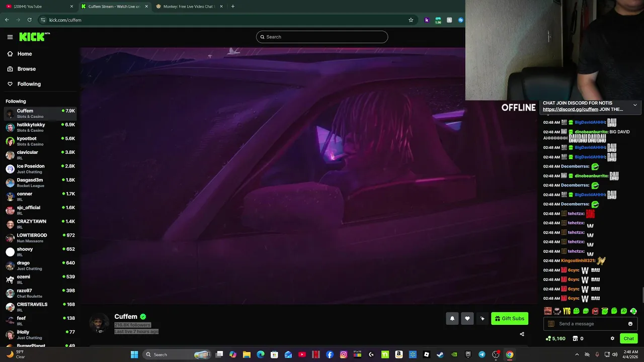644x362 pixels.
Task: Toggle follow with the heart button
Action: click(467, 318)
